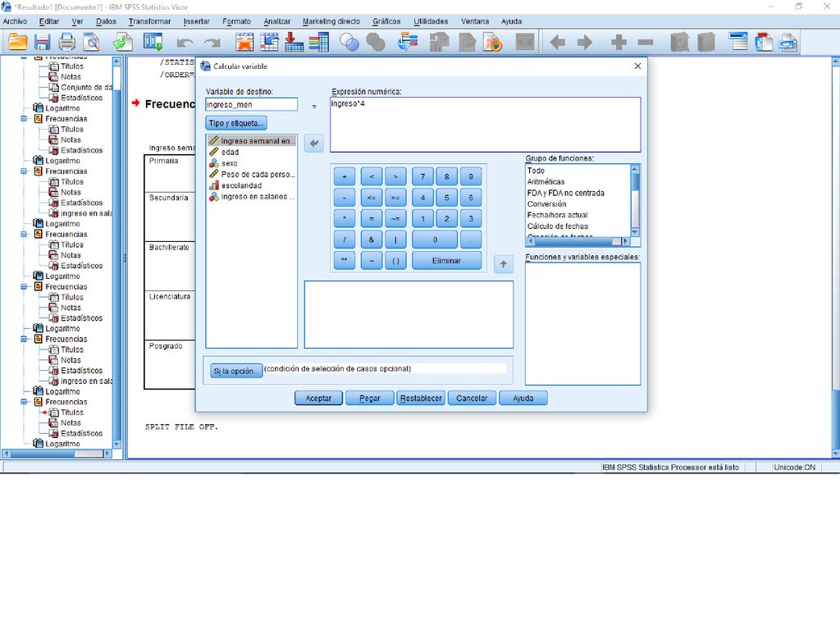Click the function group horizontal scrollbar
This screenshot has height=630, width=840.
(x=578, y=241)
